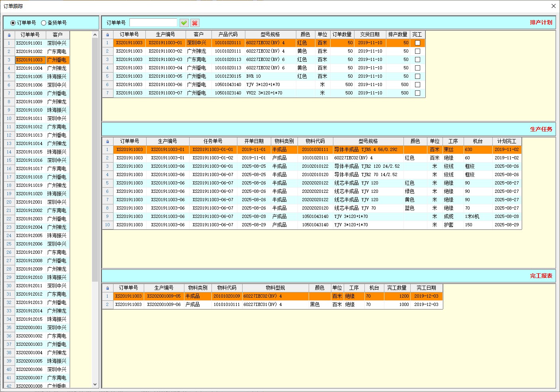Click lock icon in 完工报表 table header
560x392 pixels.
coord(107,288)
